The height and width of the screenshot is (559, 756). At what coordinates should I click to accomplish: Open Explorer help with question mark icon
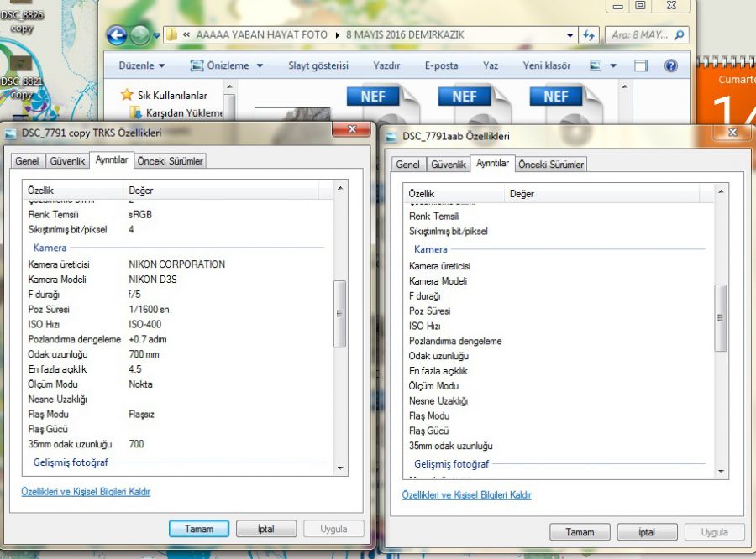tap(670, 65)
